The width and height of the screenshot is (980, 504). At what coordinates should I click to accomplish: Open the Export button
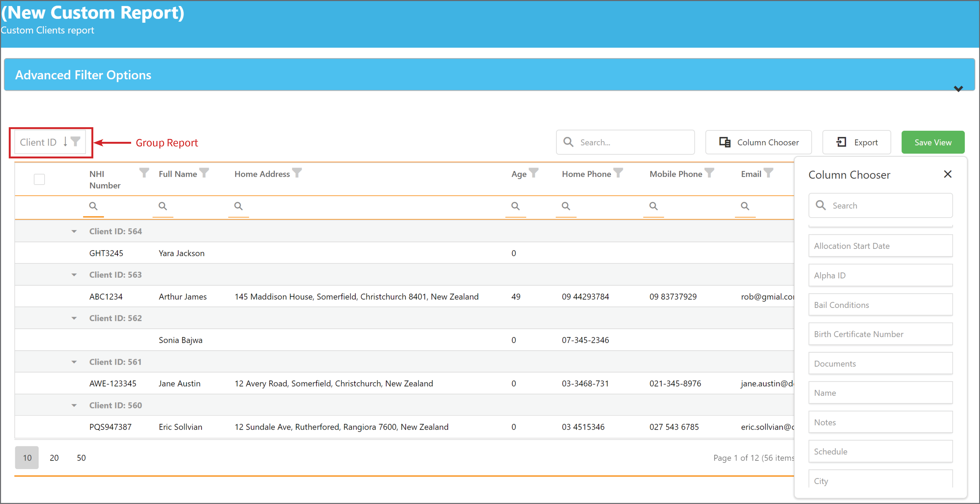[857, 142]
